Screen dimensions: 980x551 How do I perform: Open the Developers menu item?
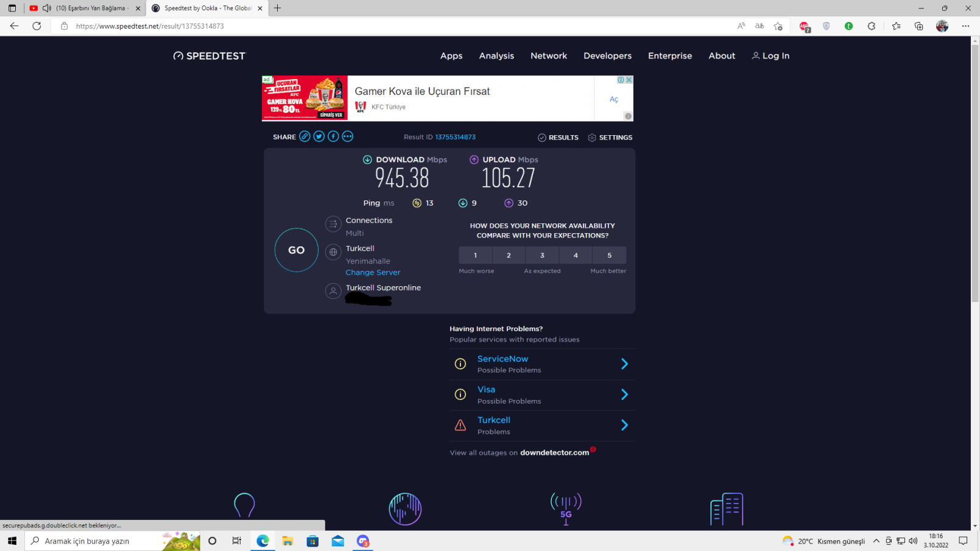point(607,56)
